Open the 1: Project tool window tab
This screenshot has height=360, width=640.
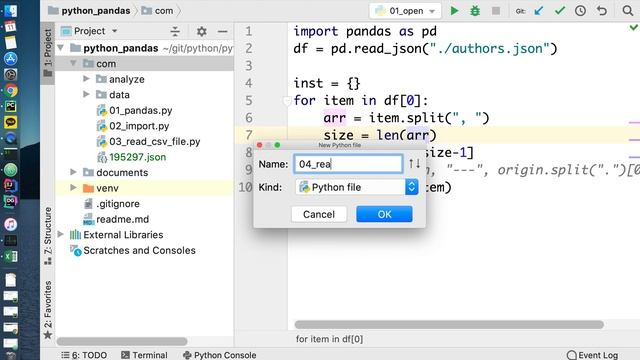48,52
